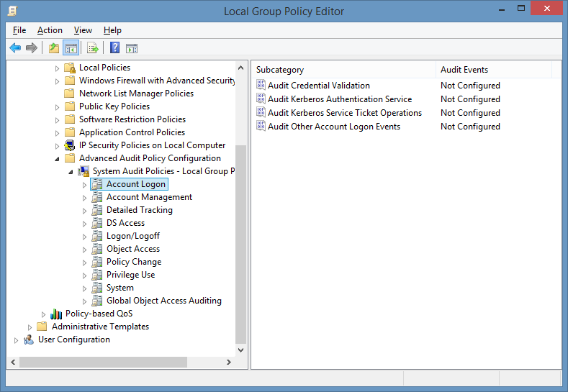The width and height of the screenshot is (568, 392).
Task: Click the User Configuration user icon
Action: click(29, 340)
